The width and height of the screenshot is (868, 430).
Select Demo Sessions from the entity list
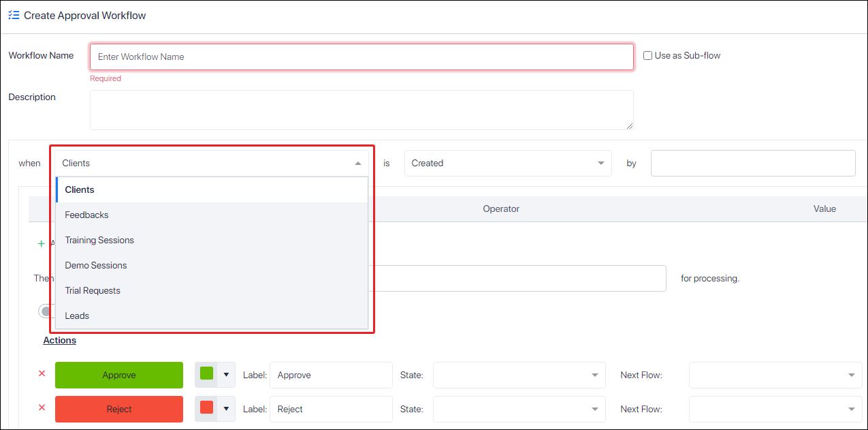click(x=96, y=265)
